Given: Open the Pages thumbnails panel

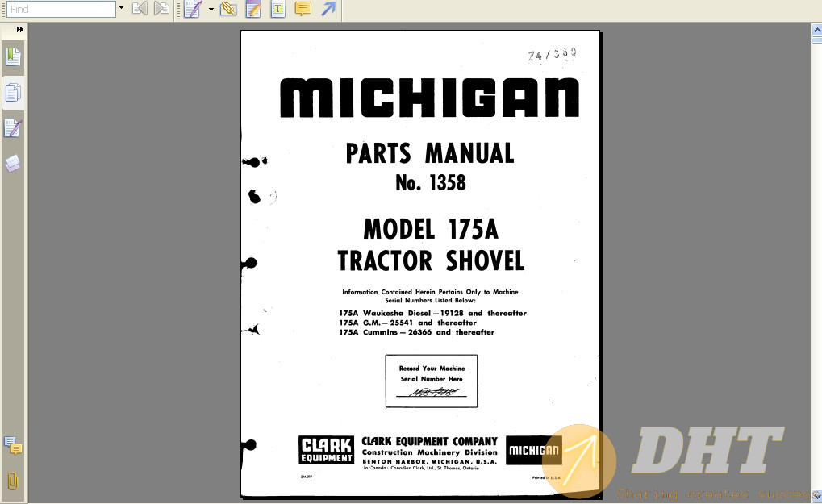Looking at the screenshot, I should [x=13, y=93].
